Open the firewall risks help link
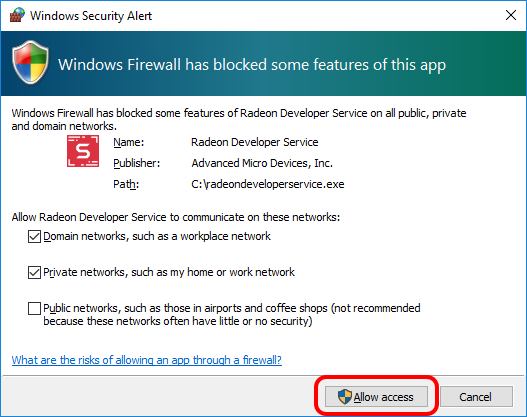 [147, 360]
